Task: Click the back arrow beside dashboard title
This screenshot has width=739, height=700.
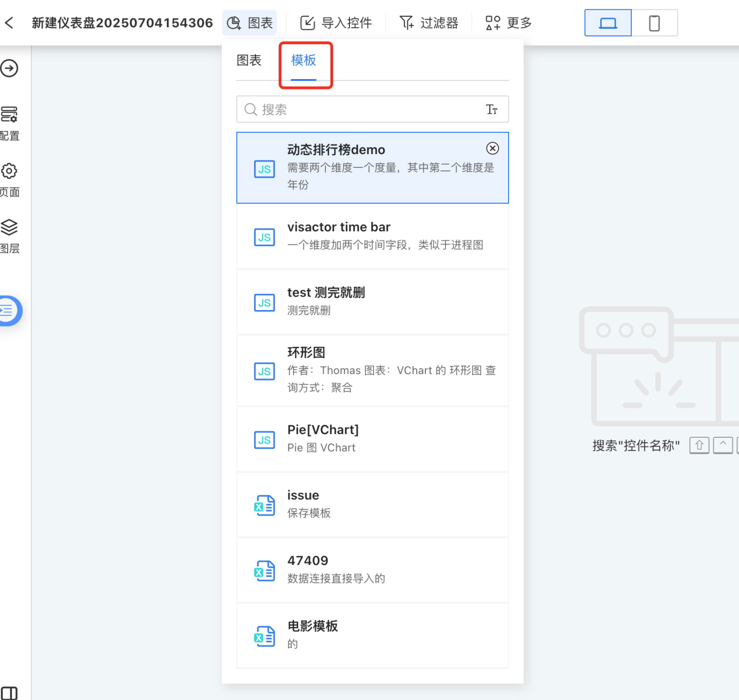Action: [9, 23]
